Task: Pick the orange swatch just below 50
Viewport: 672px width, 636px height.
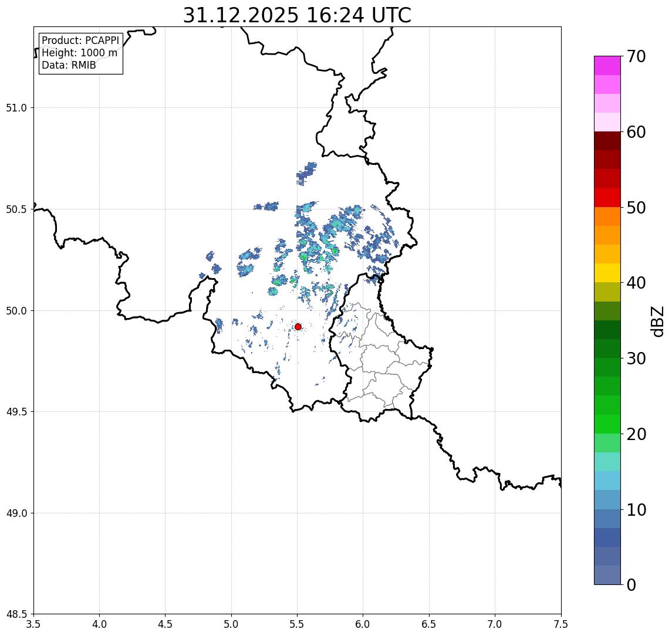Action: point(607,216)
